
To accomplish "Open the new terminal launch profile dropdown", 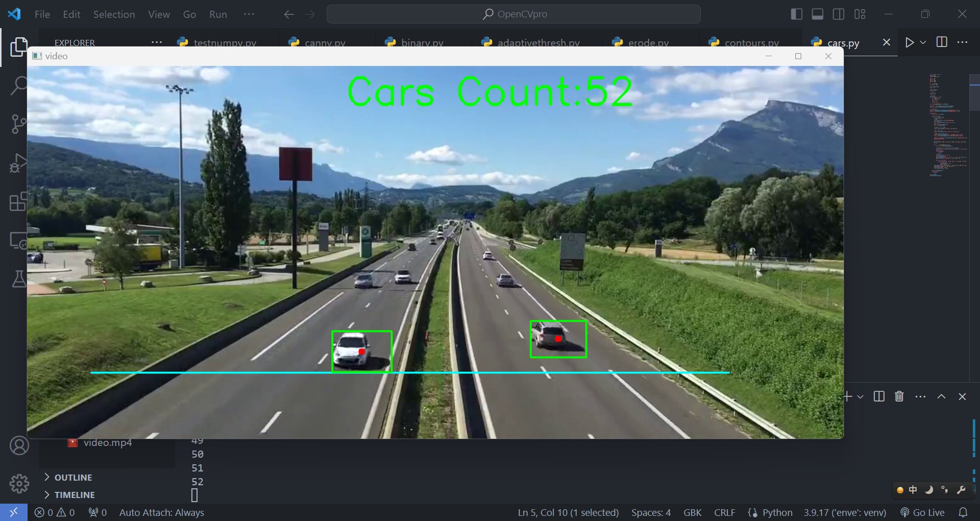I will (x=860, y=396).
